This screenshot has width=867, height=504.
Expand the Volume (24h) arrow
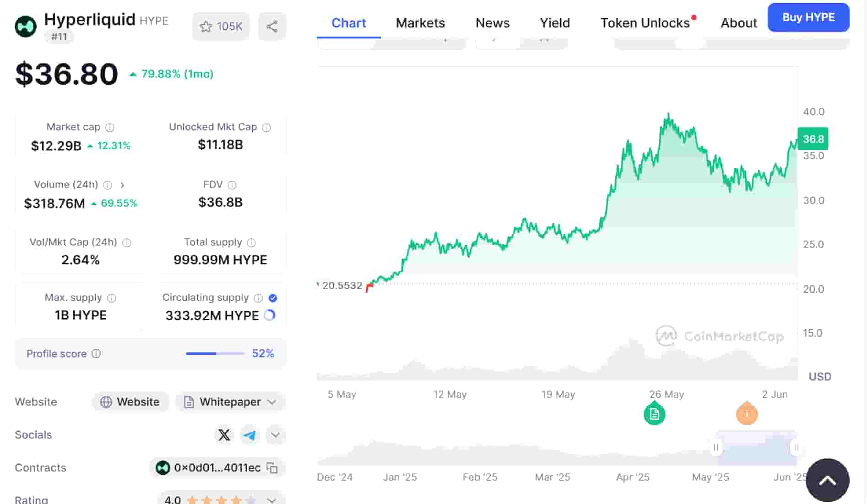[122, 185]
